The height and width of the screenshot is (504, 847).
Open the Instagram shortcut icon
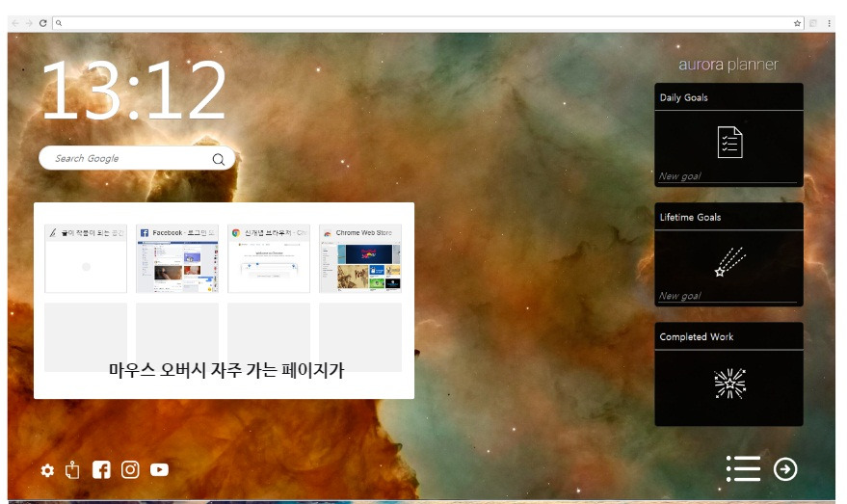130,469
